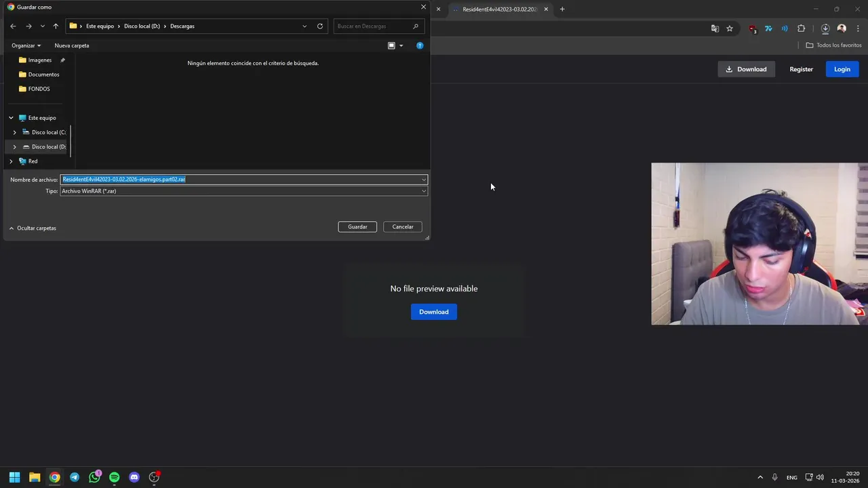The height and width of the screenshot is (488, 868).
Task: Open the Windows Start menu
Action: coord(14,477)
